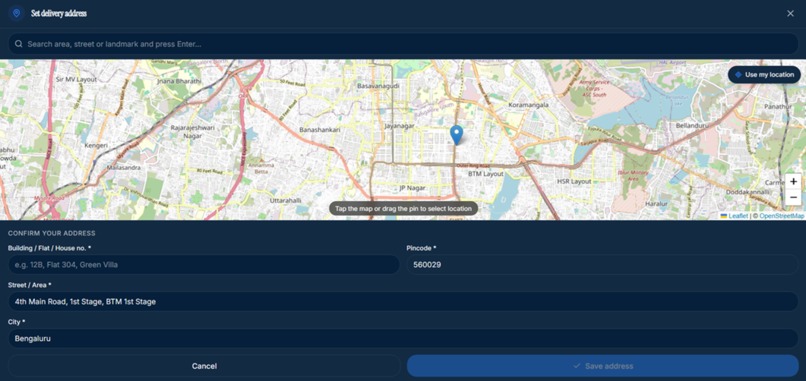Cancel the address entry
Screen dimensions: 806x381
pyautogui.click(x=204, y=366)
